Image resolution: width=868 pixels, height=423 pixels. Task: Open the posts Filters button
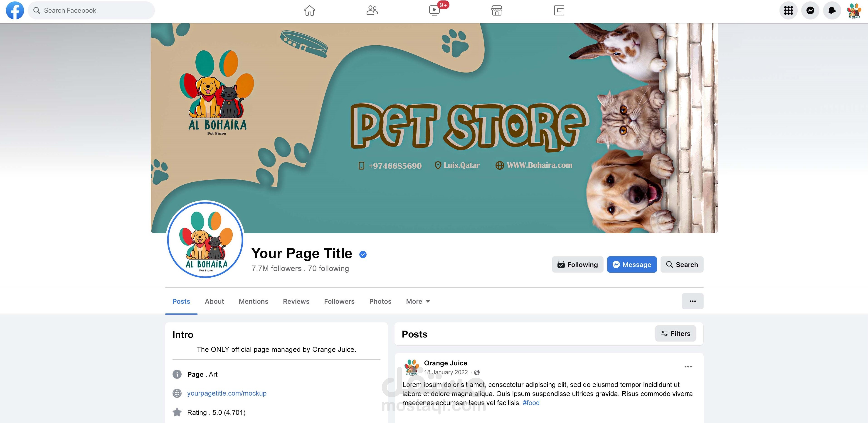pyautogui.click(x=675, y=333)
